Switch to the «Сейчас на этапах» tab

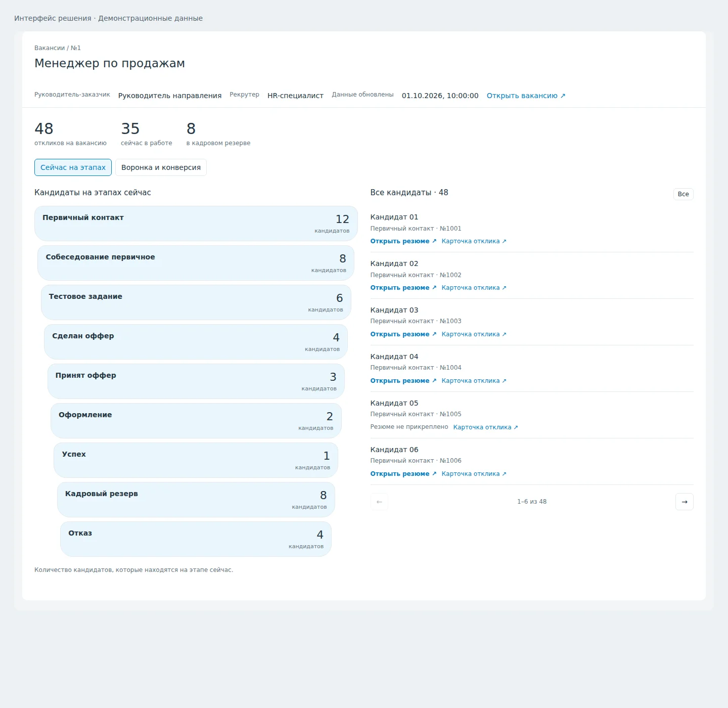73,167
